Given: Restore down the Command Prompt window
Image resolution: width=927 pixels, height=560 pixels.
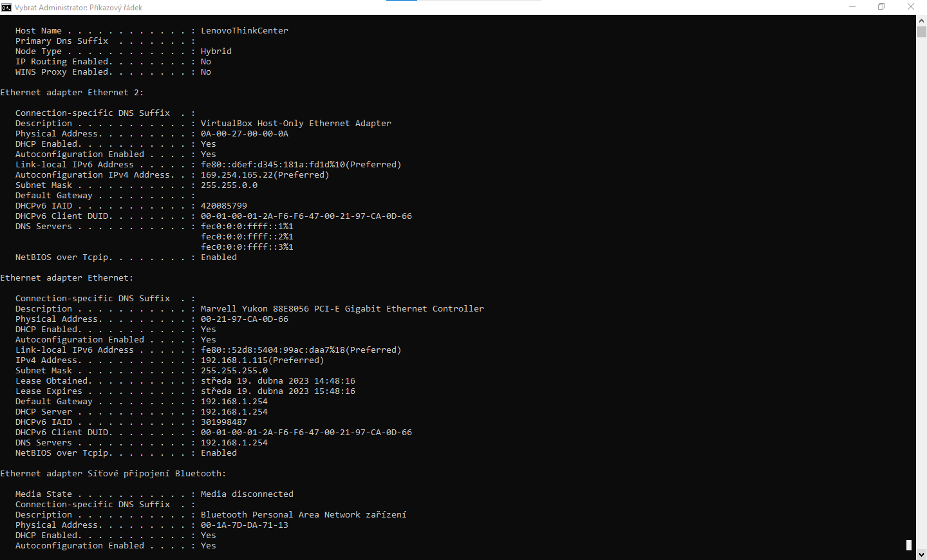Looking at the screenshot, I should tap(881, 7).
